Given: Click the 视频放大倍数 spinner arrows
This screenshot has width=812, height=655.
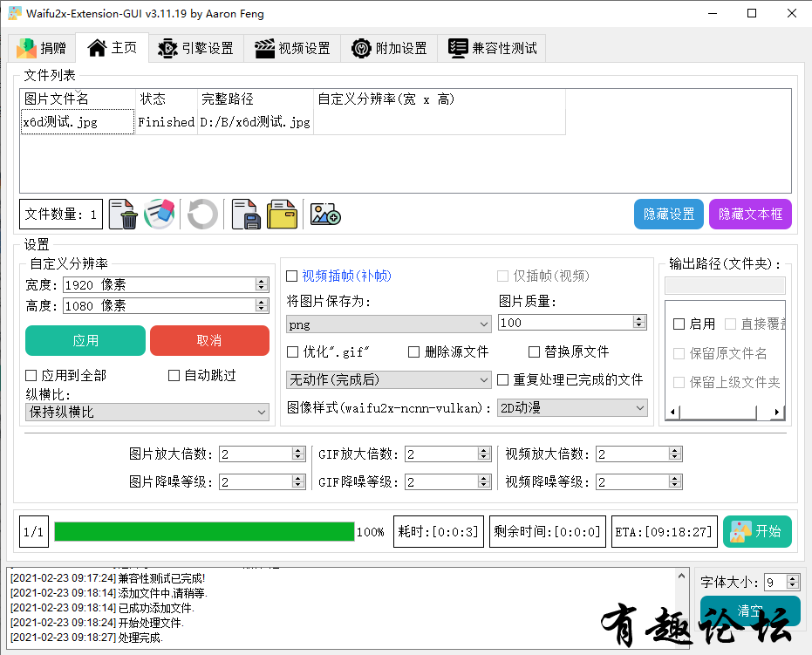Looking at the screenshot, I should (674, 454).
